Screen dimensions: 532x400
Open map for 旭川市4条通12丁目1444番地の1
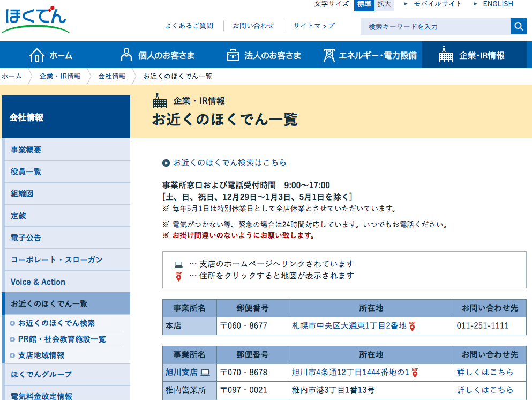click(350, 373)
